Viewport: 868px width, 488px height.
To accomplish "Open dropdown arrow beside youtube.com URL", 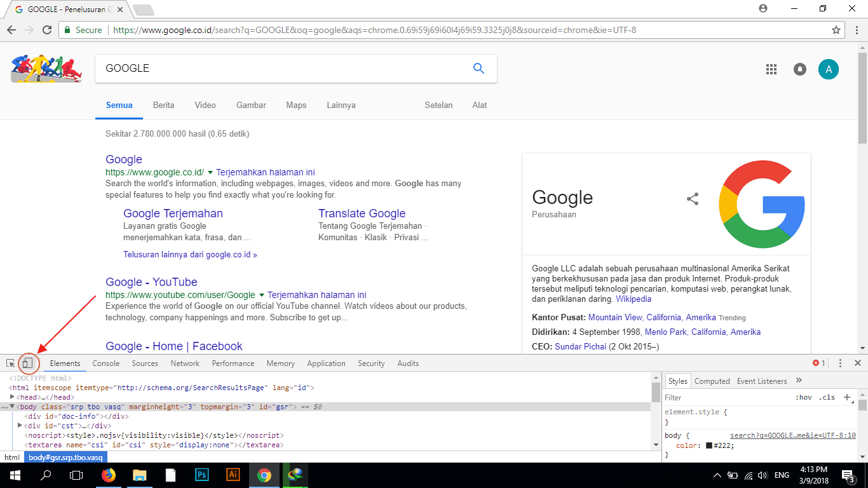I will (x=261, y=295).
